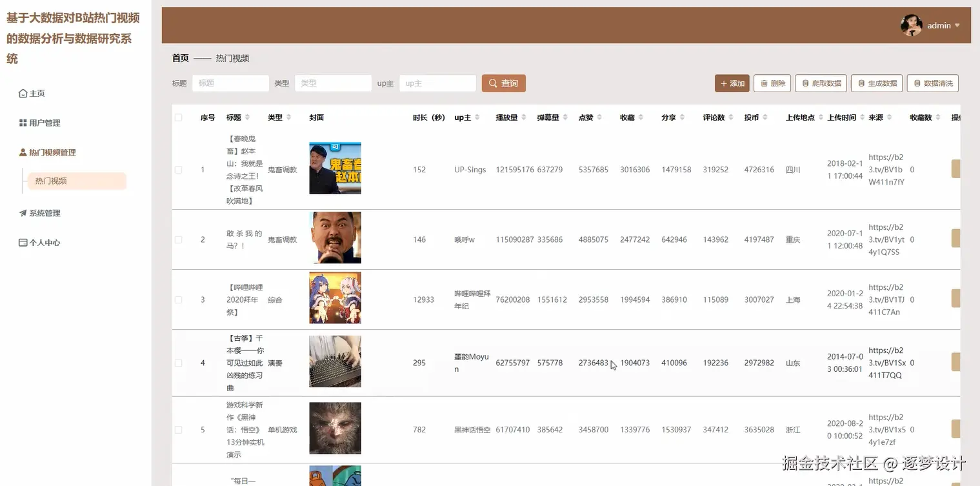The width and height of the screenshot is (980, 486).
Task: Toggle sorting on the 点赞 column
Action: point(599,117)
